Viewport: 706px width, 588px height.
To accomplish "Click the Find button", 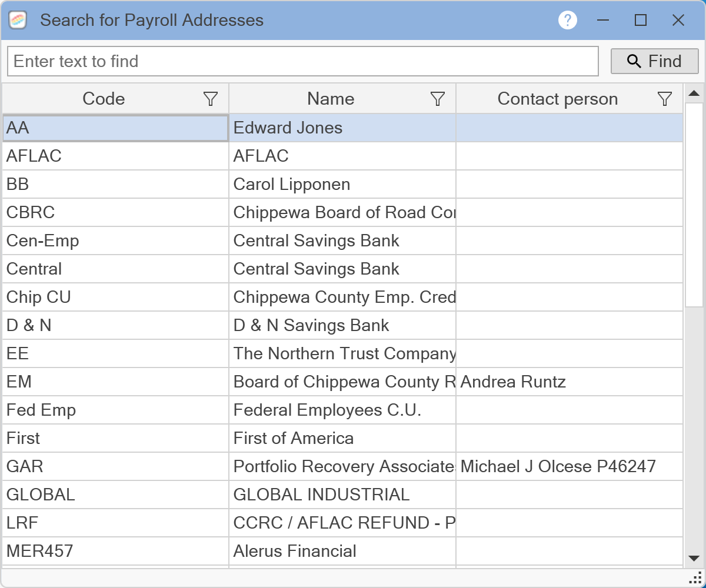I will coord(655,61).
